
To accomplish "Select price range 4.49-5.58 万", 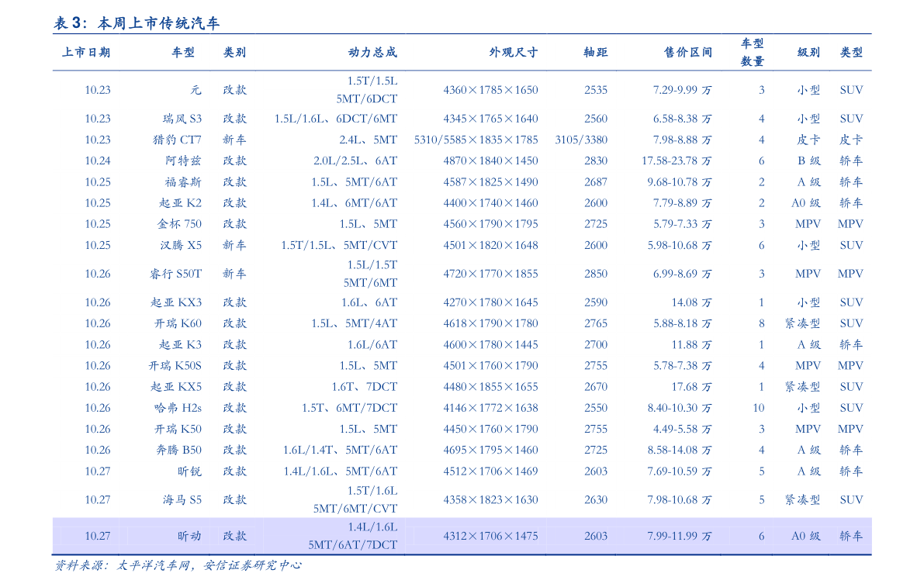I will click(683, 430).
